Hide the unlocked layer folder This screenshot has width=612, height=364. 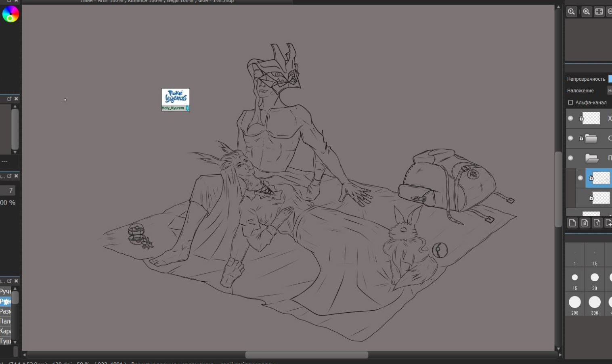570,158
